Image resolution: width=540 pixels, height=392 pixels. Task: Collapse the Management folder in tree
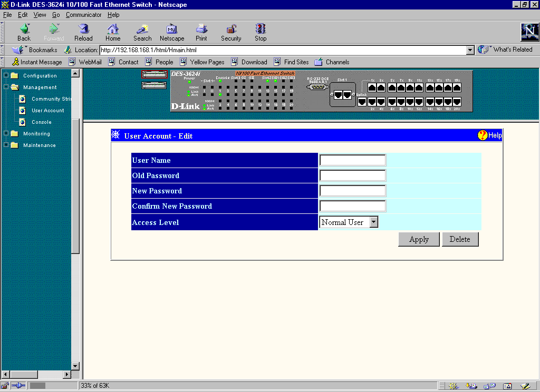click(x=6, y=87)
